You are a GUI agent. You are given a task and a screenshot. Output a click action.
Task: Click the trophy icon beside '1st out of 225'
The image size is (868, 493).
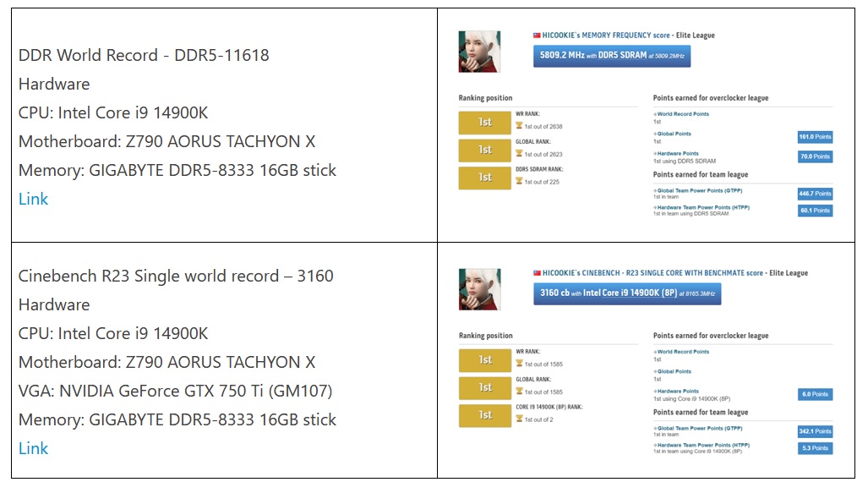(x=519, y=181)
